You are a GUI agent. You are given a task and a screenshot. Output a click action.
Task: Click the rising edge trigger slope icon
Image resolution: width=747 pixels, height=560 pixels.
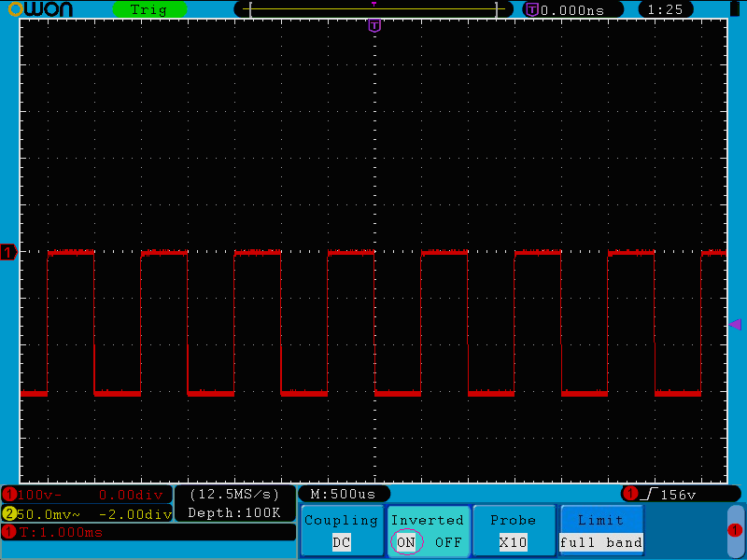[x=648, y=494]
